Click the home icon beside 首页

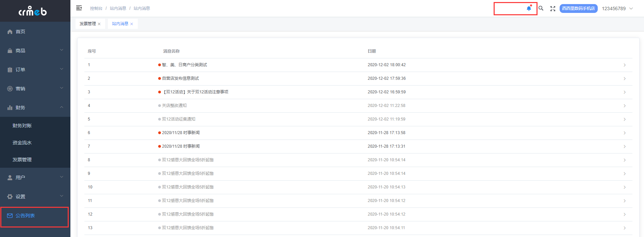(10, 32)
